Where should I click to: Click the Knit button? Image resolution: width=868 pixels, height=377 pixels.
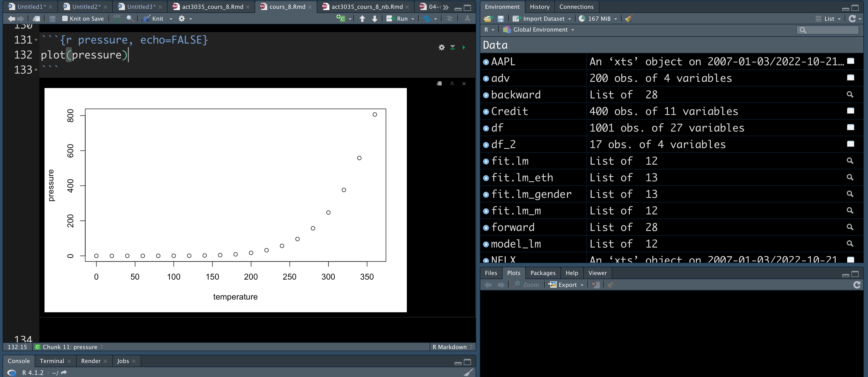153,19
